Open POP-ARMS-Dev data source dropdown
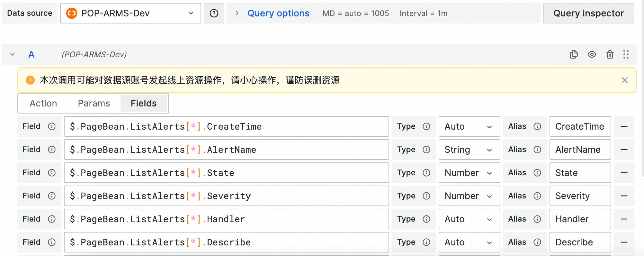 (130, 13)
